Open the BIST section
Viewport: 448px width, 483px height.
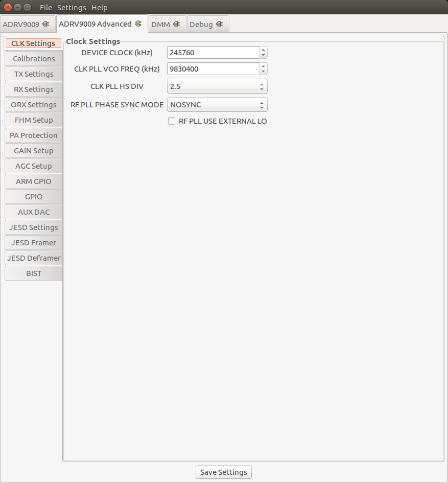(x=33, y=273)
